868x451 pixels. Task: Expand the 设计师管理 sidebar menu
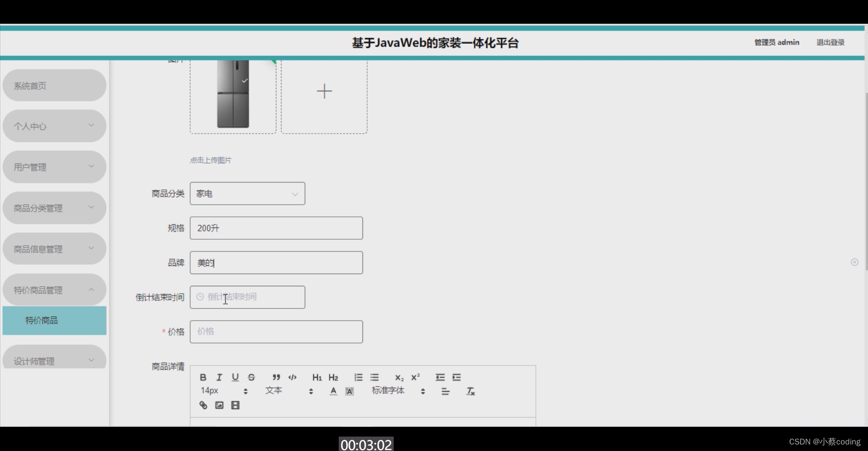click(x=55, y=357)
